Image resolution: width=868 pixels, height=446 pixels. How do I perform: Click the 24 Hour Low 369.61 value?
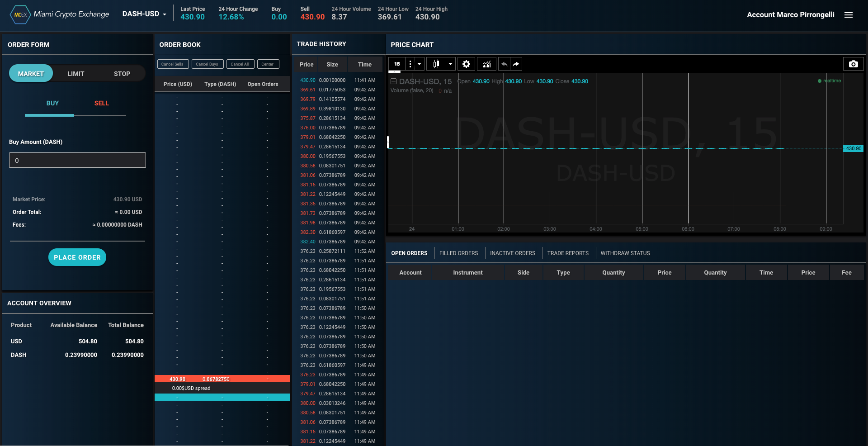point(390,17)
